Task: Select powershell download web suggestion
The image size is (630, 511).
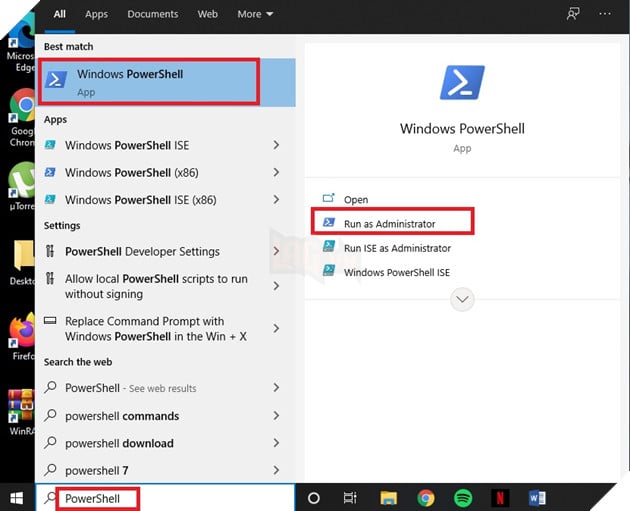Action: pyautogui.click(x=165, y=443)
